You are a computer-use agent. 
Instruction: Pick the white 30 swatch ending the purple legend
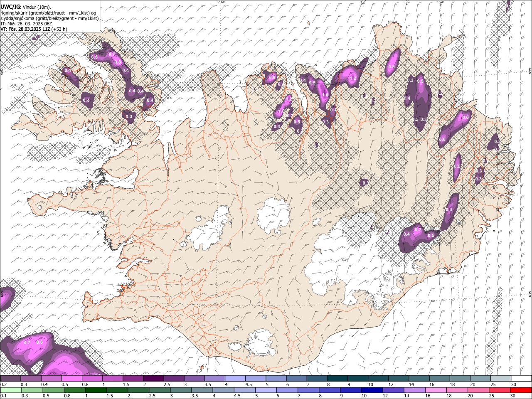tap(521, 379)
